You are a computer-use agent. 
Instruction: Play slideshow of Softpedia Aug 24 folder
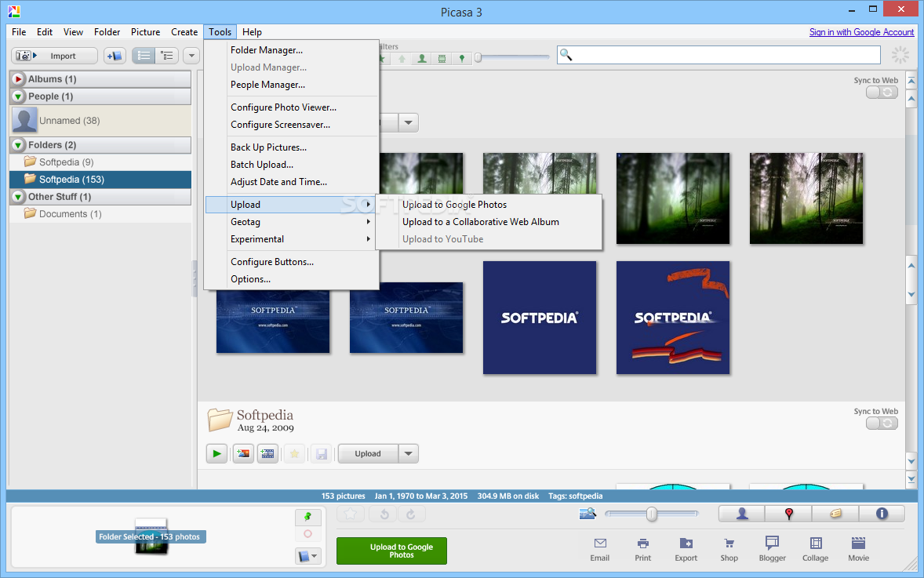point(216,453)
